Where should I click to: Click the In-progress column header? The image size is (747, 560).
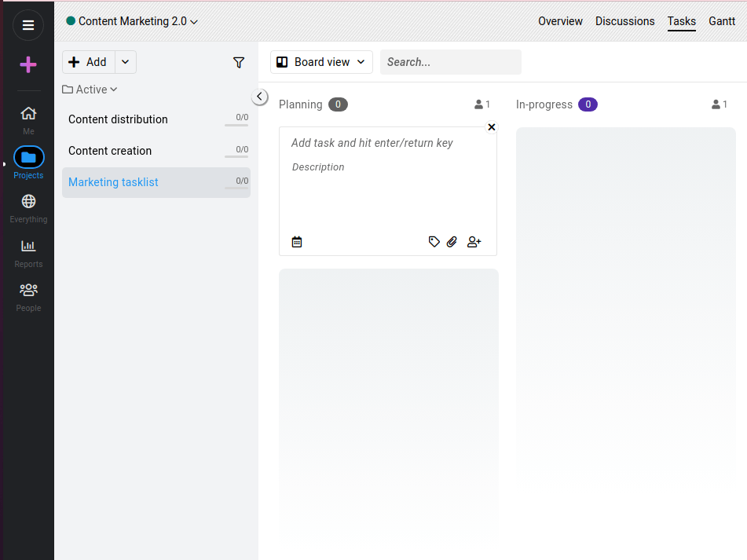coord(544,104)
